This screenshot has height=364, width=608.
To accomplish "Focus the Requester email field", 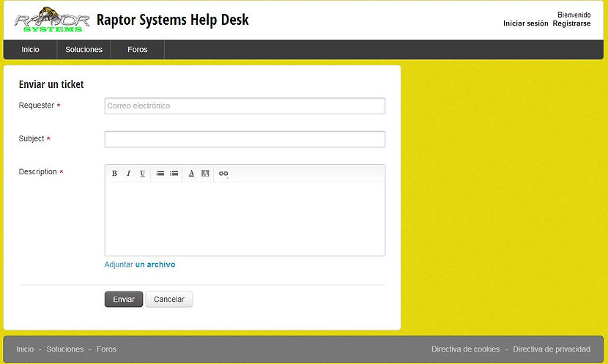I will tap(245, 105).
